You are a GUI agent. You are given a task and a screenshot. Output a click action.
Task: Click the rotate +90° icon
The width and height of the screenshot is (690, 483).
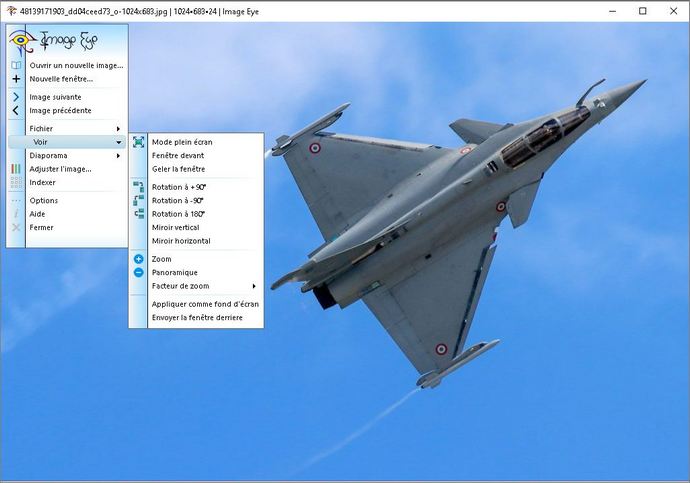139,187
